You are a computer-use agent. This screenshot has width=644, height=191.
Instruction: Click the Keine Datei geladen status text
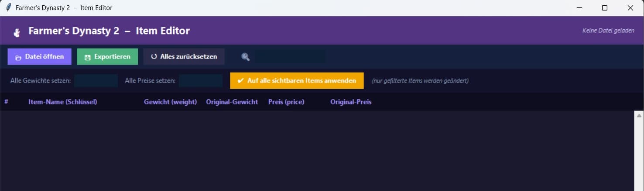(x=608, y=31)
